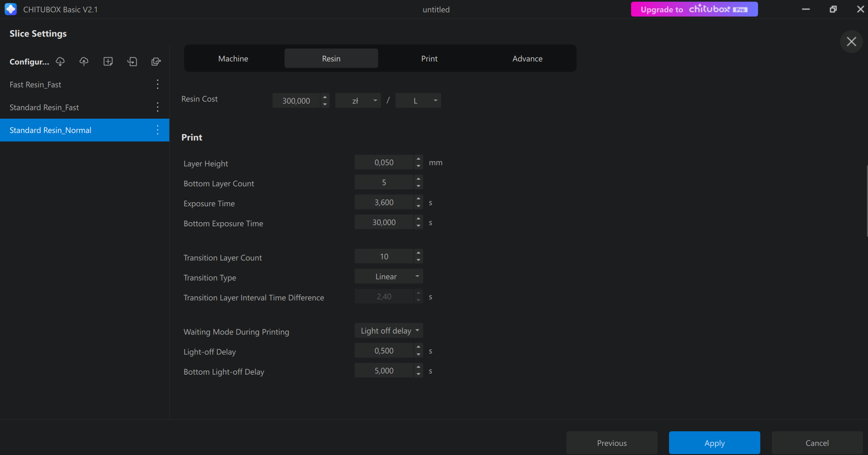Switch to the Resin tab

point(331,58)
